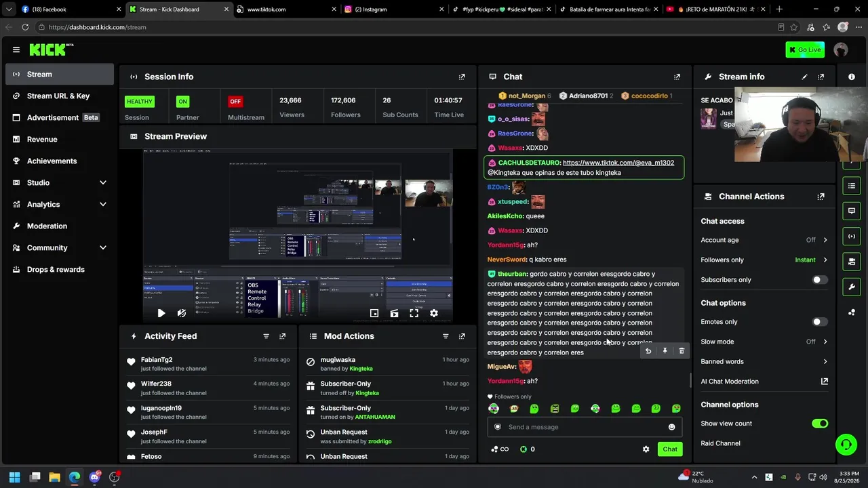Viewport: 868px width, 488px height.
Task: Open the browser tab list dropdown
Action: pyautogui.click(x=9, y=9)
